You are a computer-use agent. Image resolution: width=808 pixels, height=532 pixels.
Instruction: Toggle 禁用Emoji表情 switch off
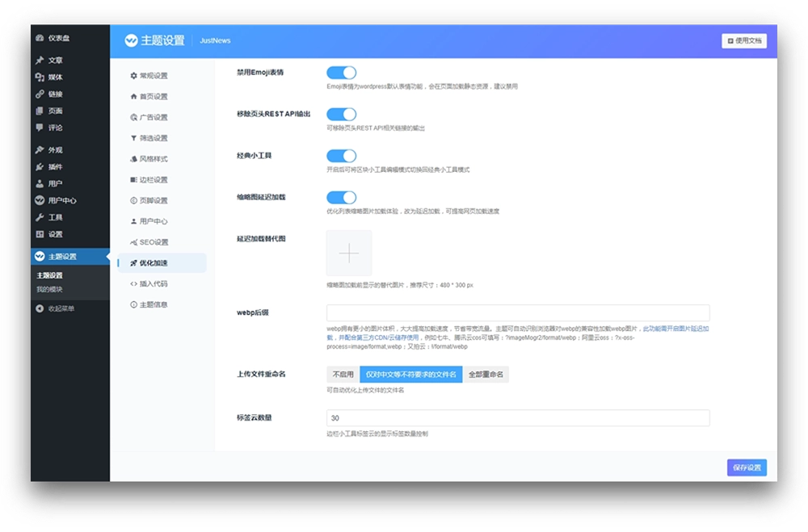[x=341, y=73]
